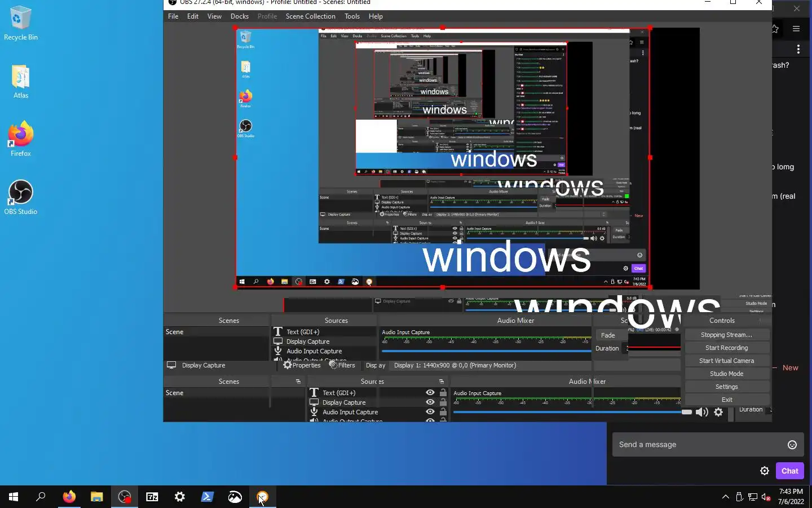812x508 pixels.
Task: Select the Firefox desktop shortcut
Action: coord(21,139)
